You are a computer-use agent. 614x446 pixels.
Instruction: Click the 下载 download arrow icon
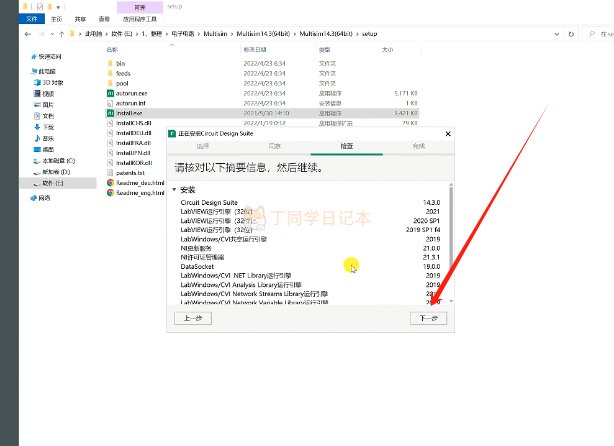pyautogui.click(x=37, y=127)
